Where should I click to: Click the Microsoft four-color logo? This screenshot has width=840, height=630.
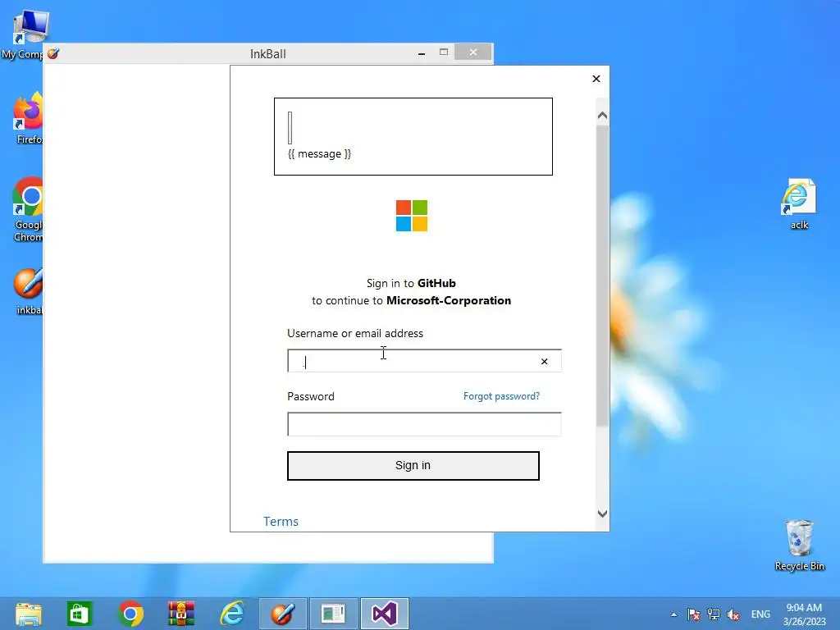[412, 216]
